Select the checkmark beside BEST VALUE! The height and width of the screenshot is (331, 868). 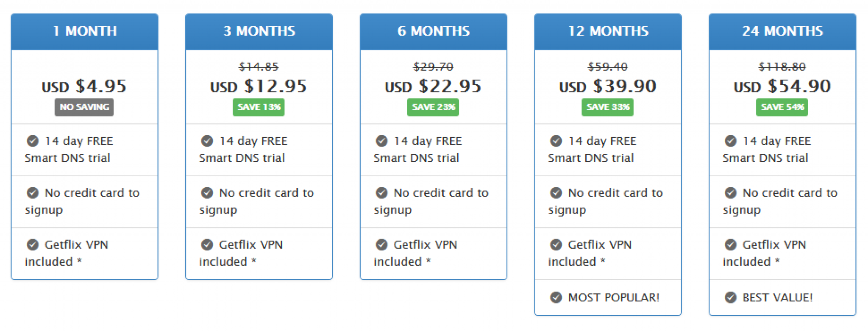pyautogui.click(x=731, y=298)
